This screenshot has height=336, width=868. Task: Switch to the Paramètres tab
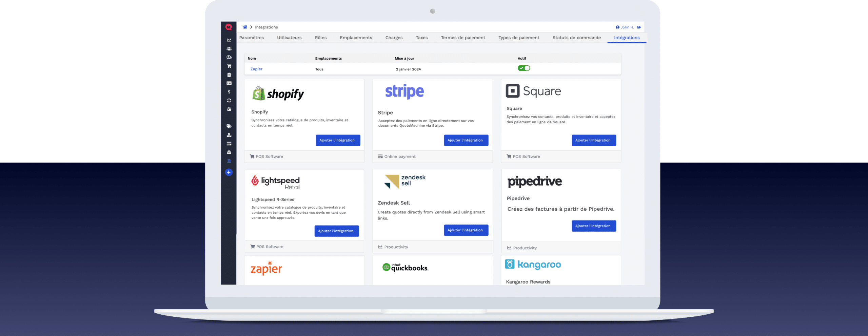(x=252, y=38)
